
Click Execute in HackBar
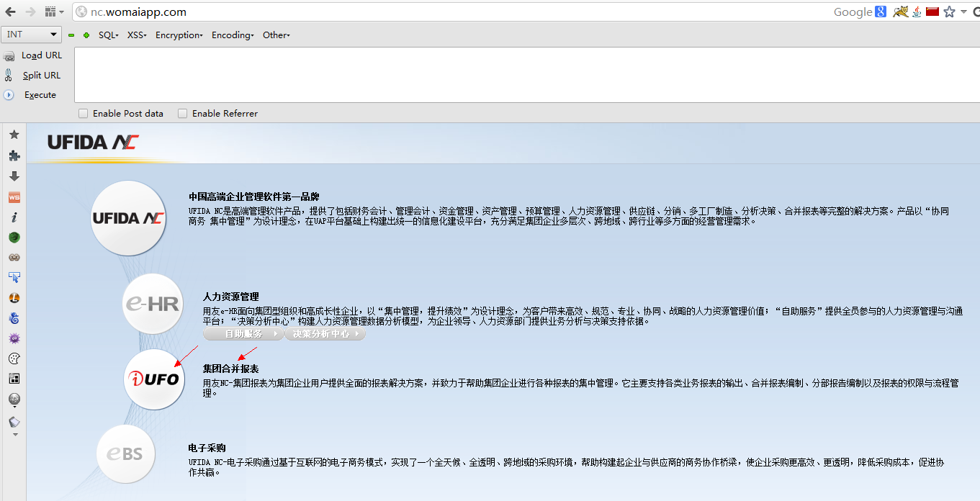40,95
